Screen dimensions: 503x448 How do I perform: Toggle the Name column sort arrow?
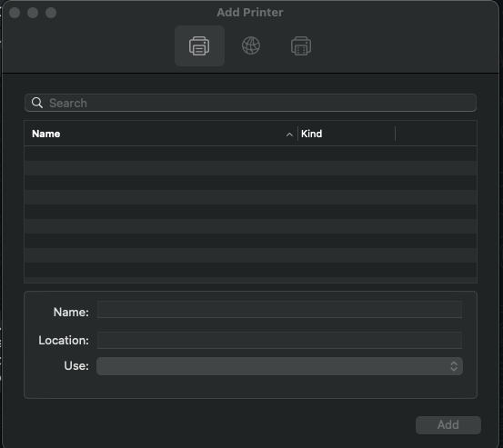(289, 134)
